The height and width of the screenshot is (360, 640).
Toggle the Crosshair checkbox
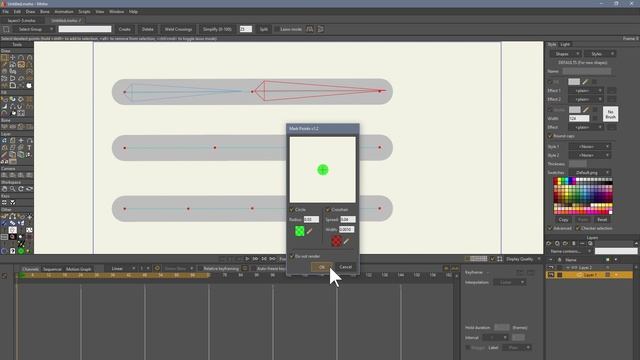[x=328, y=209]
